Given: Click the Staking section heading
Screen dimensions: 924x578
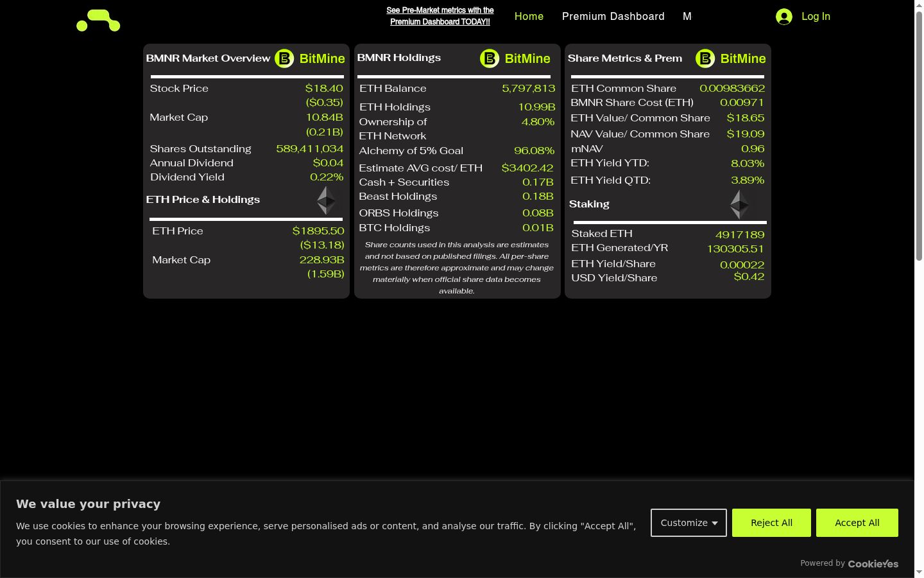Looking at the screenshot, I should click(589, 204).
